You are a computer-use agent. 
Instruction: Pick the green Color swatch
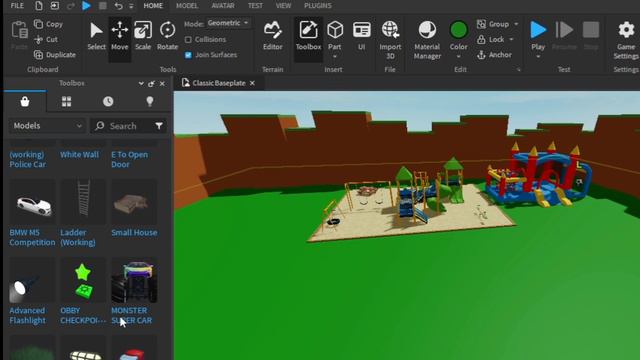(x=458, y=30)
